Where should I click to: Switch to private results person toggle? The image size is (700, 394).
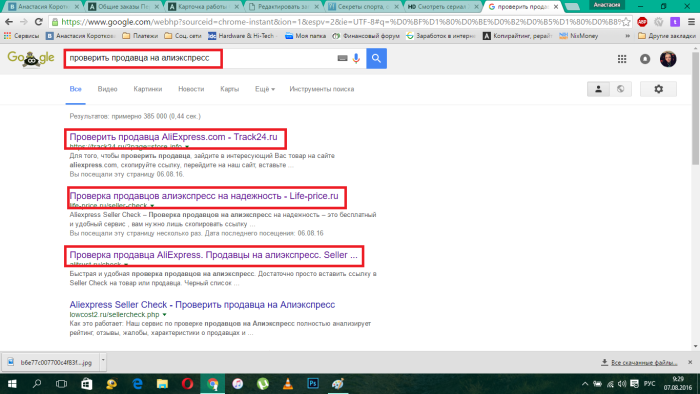(x=598, y=89)
